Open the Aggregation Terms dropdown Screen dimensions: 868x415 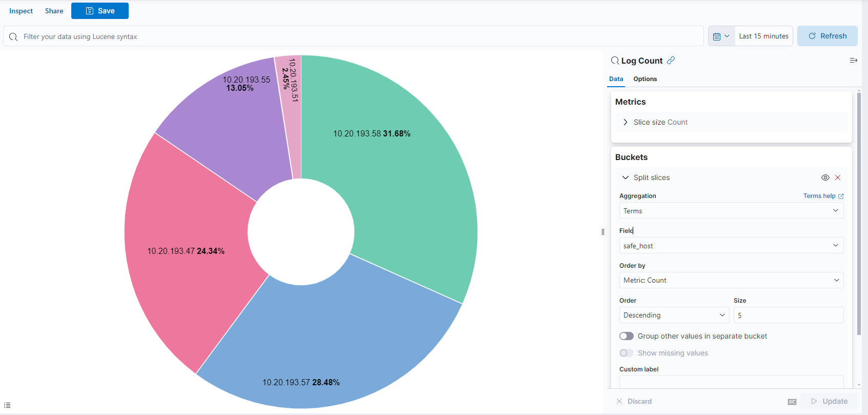pos(731,211)
